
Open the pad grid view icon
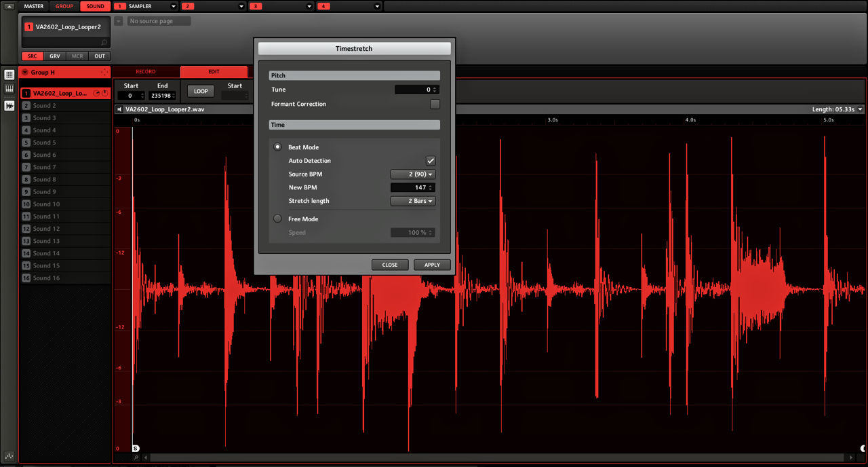coord(9,75)
